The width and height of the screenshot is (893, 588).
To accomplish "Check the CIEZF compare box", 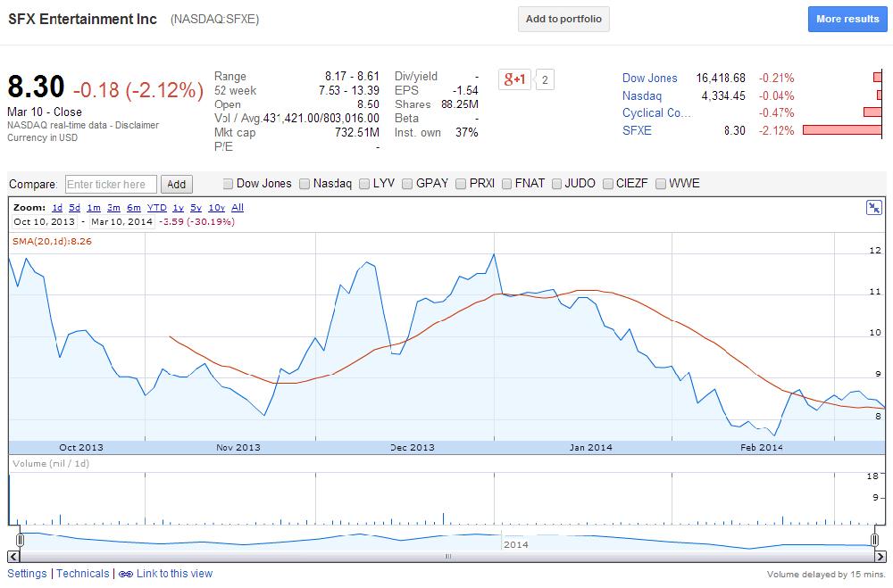I will [x=607, y=184].
